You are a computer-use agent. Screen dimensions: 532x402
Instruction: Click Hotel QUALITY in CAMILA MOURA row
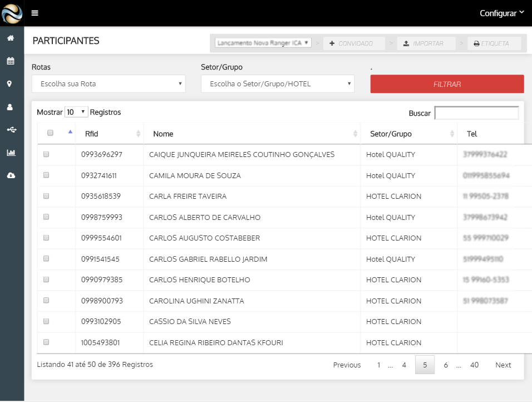[x=391, y=175]
